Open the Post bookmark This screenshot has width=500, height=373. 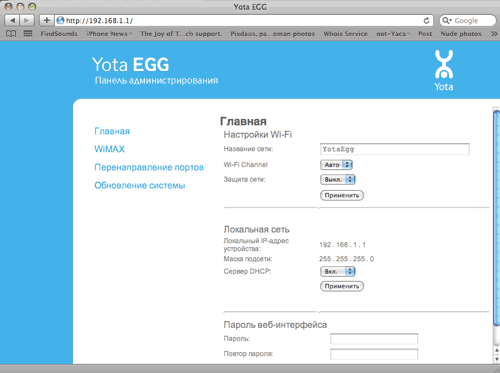tap(425, 34)
